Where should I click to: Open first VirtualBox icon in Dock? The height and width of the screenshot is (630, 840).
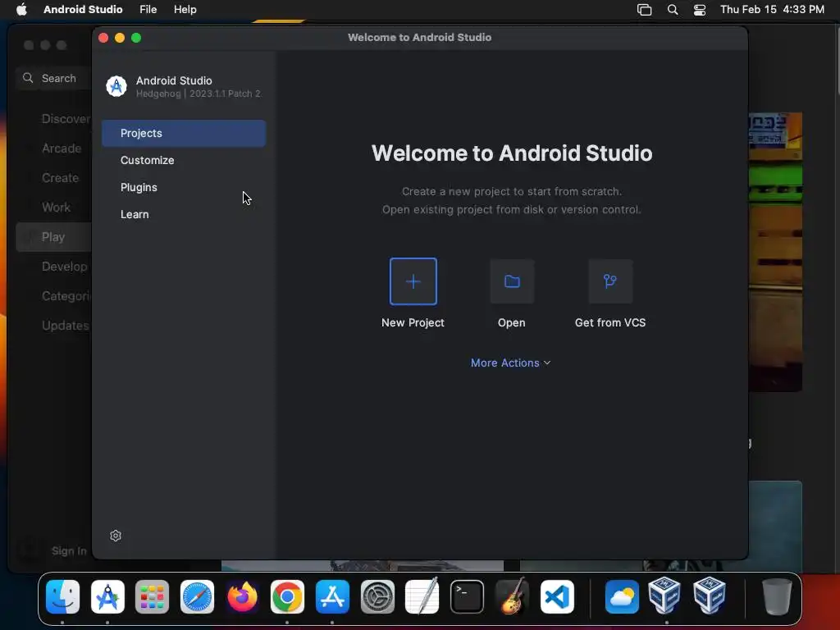pos(664,596)
